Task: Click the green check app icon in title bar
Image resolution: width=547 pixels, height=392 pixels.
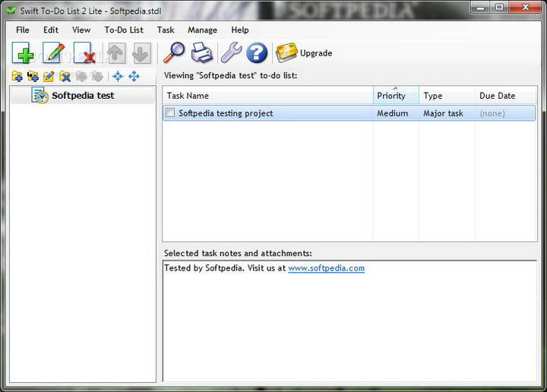Action: [11, 11]
